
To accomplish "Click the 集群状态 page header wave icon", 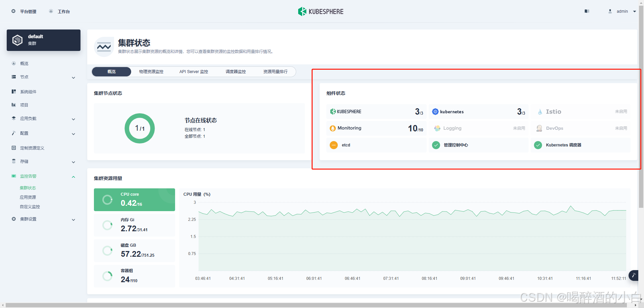I will tap(104, 47).
